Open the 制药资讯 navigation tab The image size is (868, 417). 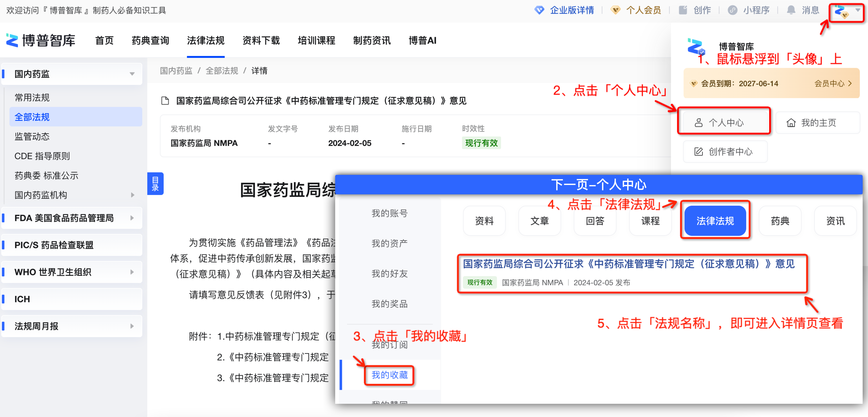coord(372,40)
